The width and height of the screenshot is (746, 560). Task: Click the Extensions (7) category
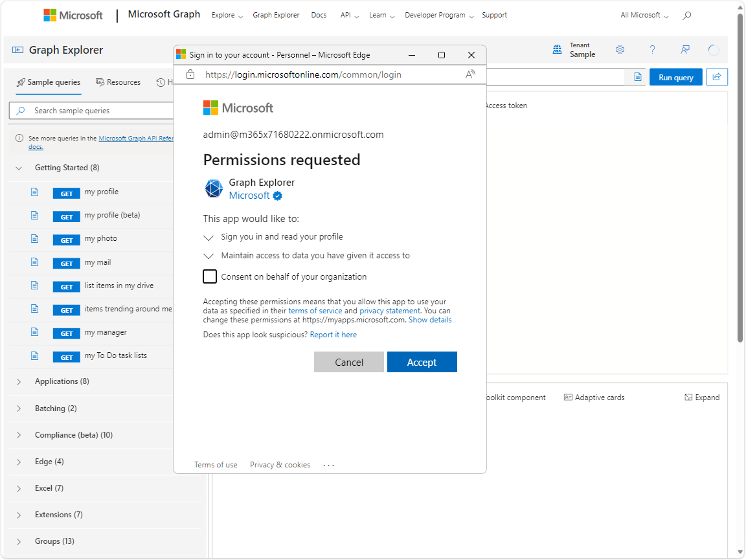[x=58, y=515]
